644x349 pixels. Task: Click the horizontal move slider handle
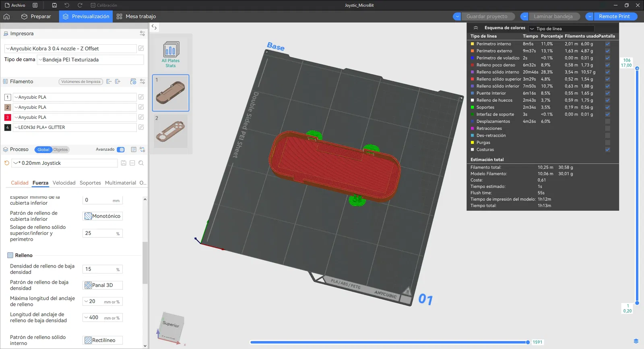(528, 342)
